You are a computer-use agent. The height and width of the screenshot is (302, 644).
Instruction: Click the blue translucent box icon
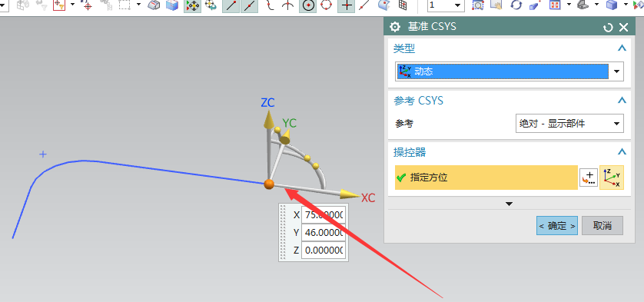[x=172, y=5]
